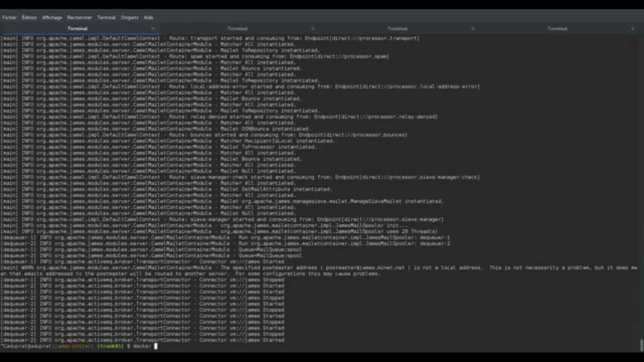Open the Aide menu
644x362 pixels.
point(148,18)
